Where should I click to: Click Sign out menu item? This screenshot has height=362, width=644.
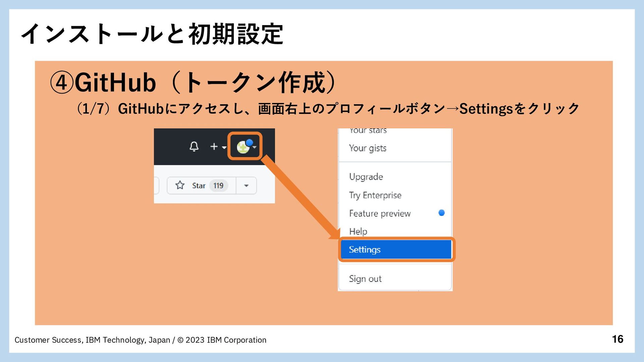(x=365, y=279)
